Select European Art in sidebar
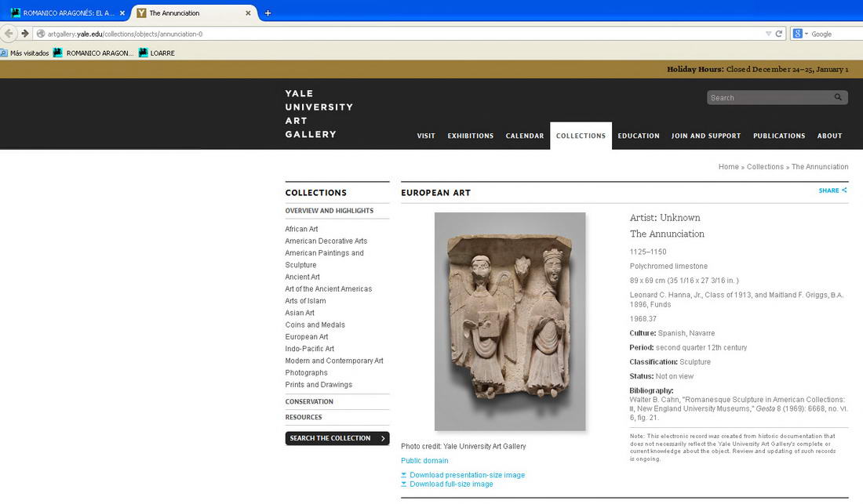The image size is (863, 504). [x=307, y=337]
